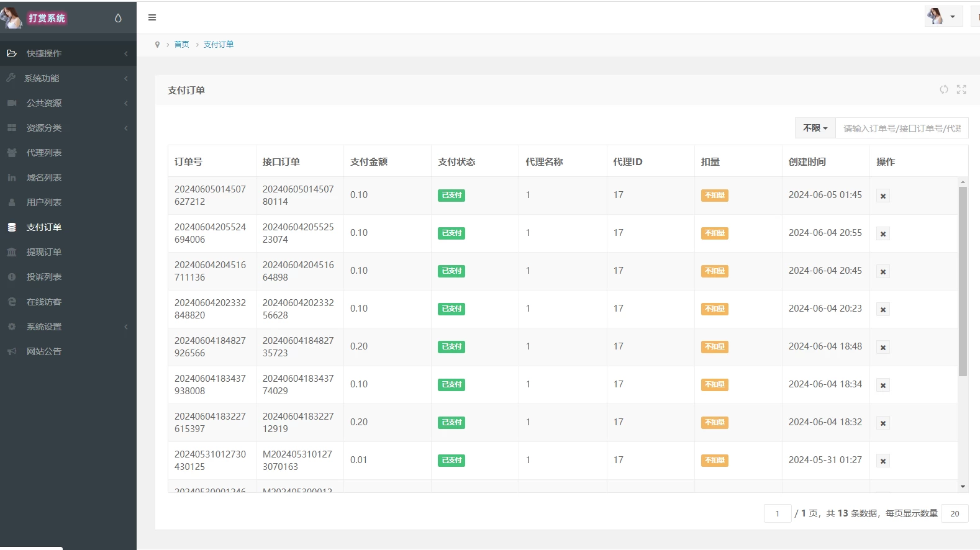Open the 不限 filter dropdown
The height and width of the screenshot is (550, 980).
click(x=815, y=128)
